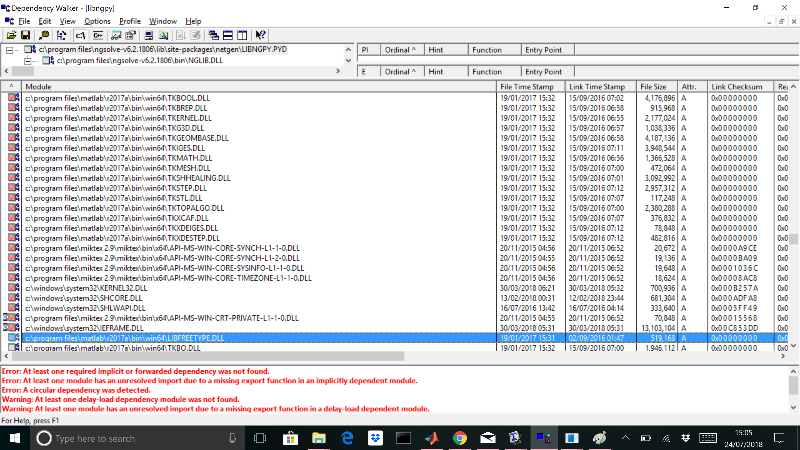Toggle Auto Expand in the toolbar
The width and height of the screenshot is (800, 450).
tap(62, 35)
